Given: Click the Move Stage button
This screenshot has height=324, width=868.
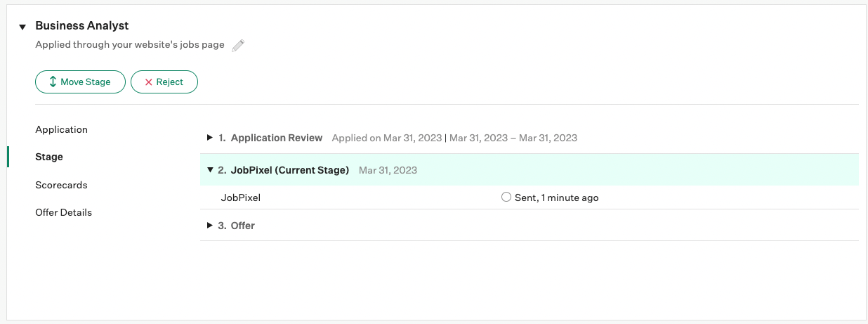Looking at the screenshot, I should tap(80, 82).
